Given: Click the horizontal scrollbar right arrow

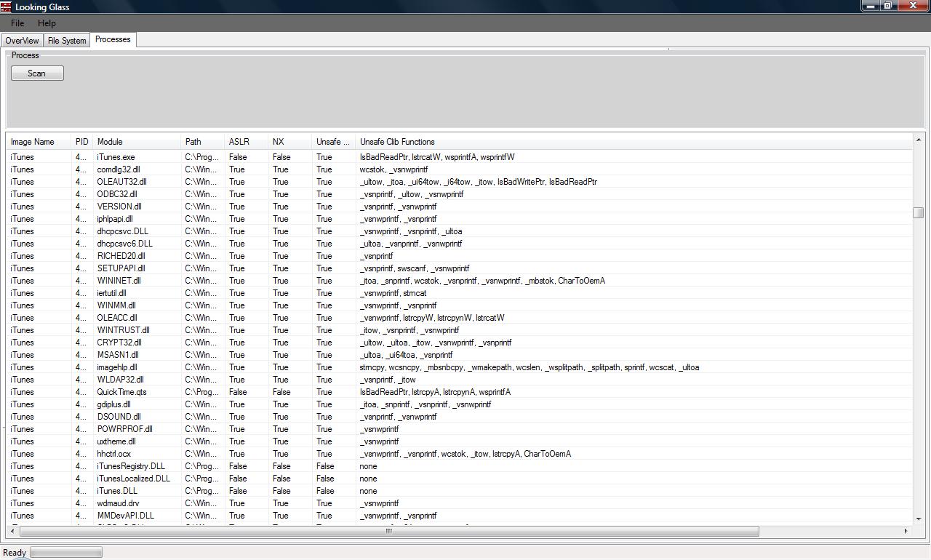Looking at the screenshot, I should (906, 531).
